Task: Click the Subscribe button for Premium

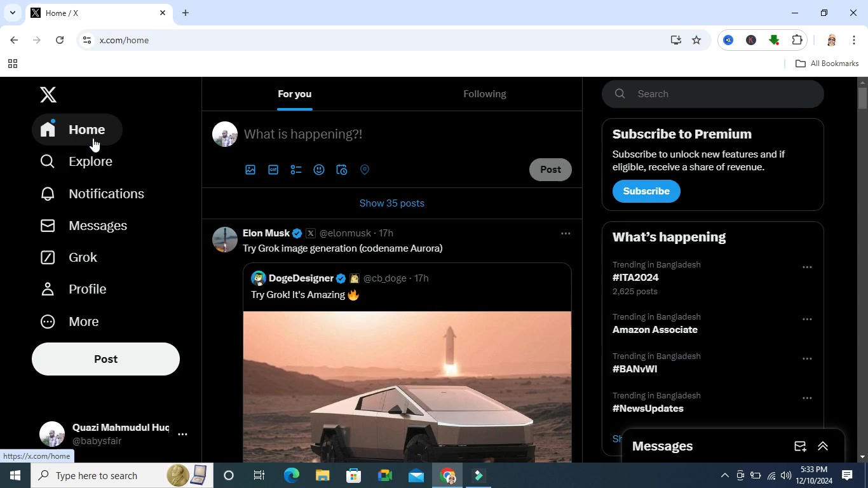Action: point(646,191)
